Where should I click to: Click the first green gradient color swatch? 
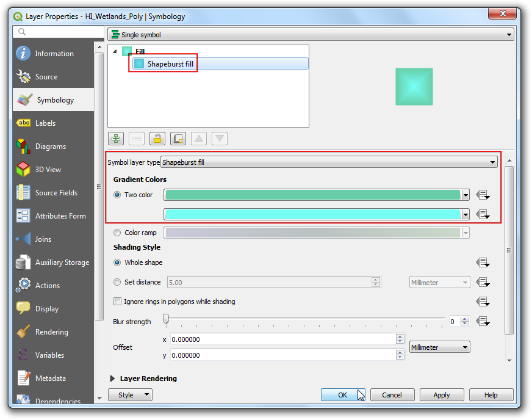[312, 195]
